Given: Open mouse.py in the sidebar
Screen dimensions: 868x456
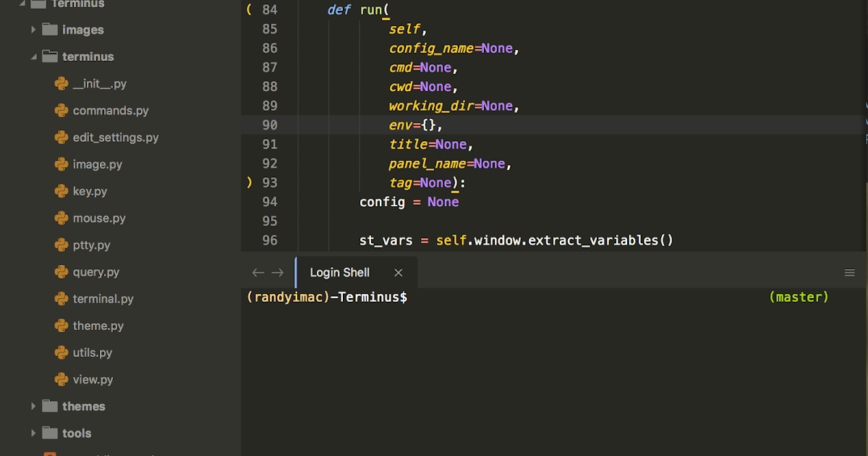Looking at the screenshot, I should tap(99, 218).
